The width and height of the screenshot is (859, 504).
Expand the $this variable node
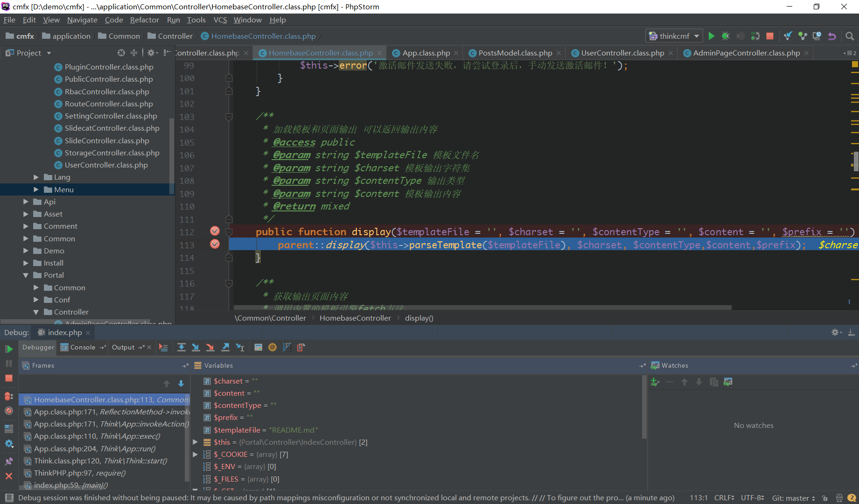click(196, 442)
